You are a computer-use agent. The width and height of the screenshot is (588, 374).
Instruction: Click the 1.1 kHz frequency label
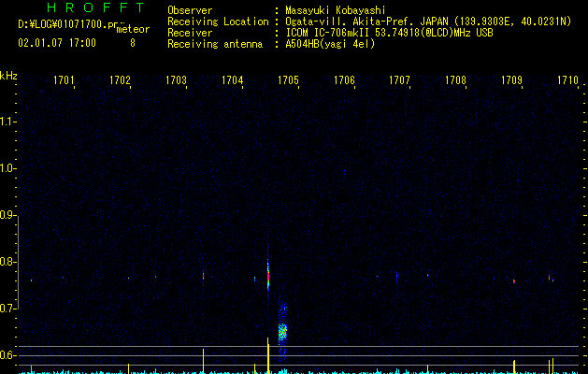(7, 122)
